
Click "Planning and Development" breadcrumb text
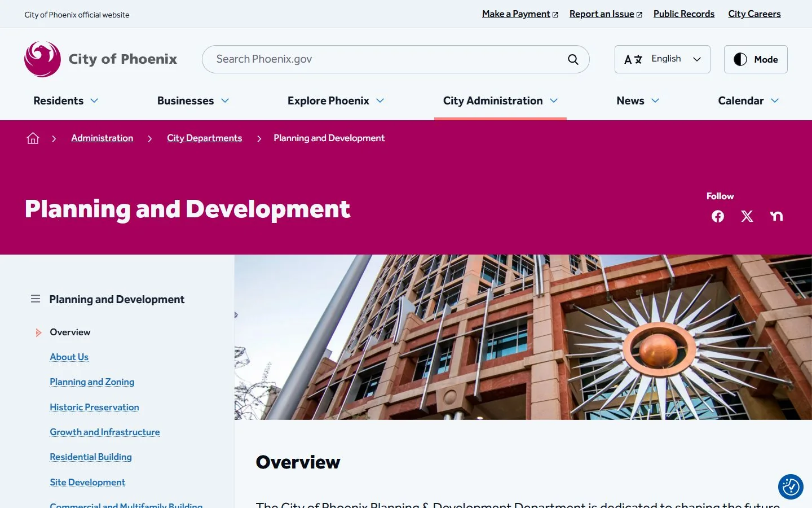pyautogui.click(x=329, y=138)
